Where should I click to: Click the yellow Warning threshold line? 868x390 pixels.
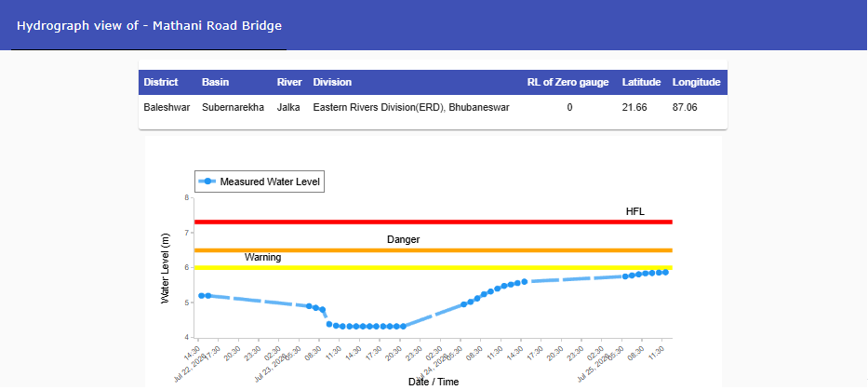click(433, 267)
